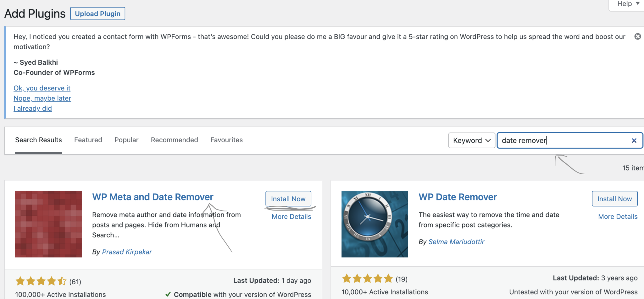Viewport: 644px width, 299px height.
Task: Open author Prasad Kirpekar's profile
Action: click(x=127, y=252)
